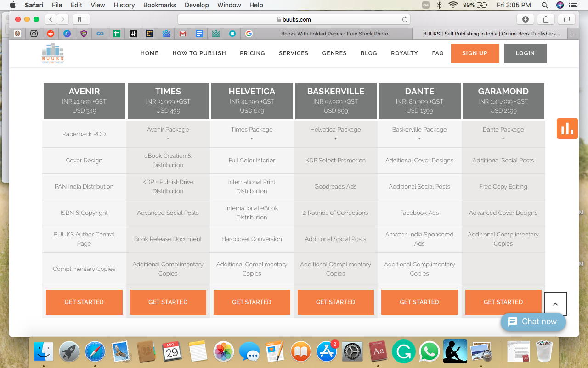Click GET STARTED under the Helvetica package
Screen dimensions: 588x368
pyautogui.click(x=252, y=302)
